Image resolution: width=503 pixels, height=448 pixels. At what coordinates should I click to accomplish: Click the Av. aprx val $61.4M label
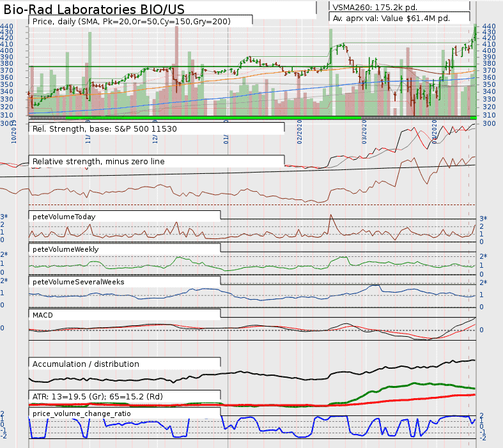click(x=391, y=19)
